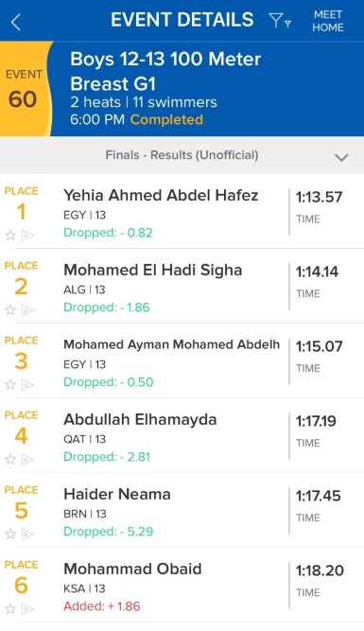Expand the Finals Results dropdown chevron

pyautogui.click(x=341, y=157)
